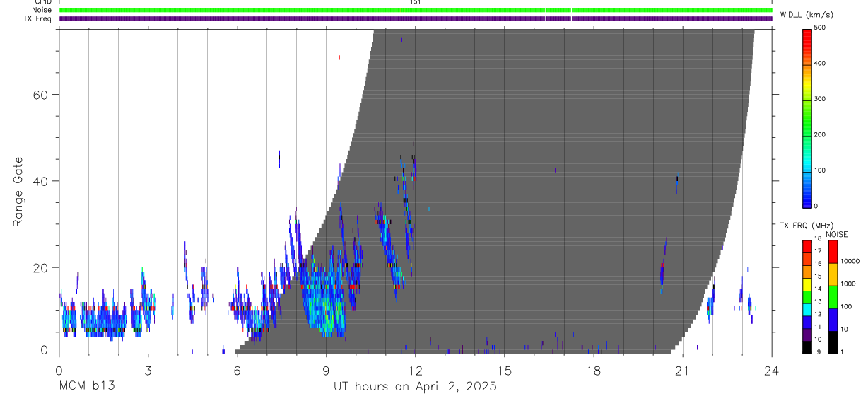Screen dimensions: 868x401
Task: Click the "Range Gate" y-axis title
Action: 18,192
